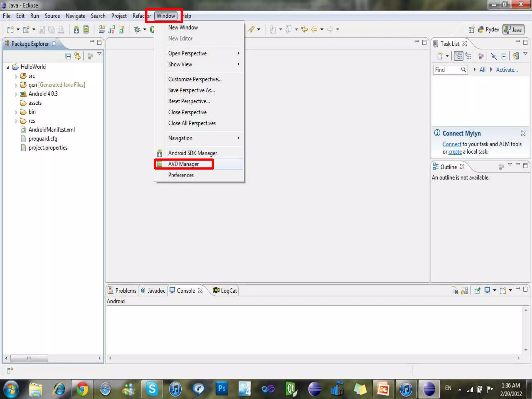Switch to the Pydev perspective
Image resolution: width=532 pixels, height=399 pixels.
tap(489, 30)
